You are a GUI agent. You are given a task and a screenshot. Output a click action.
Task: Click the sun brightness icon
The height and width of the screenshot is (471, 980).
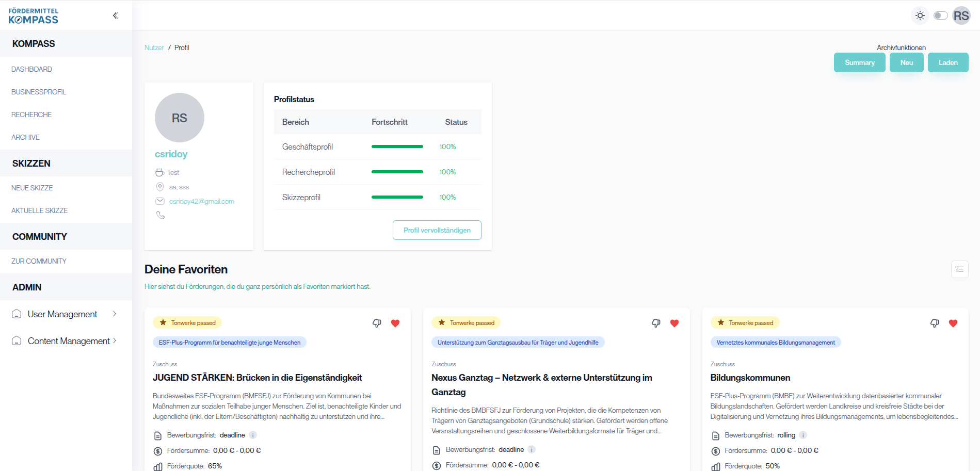pos(920,15)
